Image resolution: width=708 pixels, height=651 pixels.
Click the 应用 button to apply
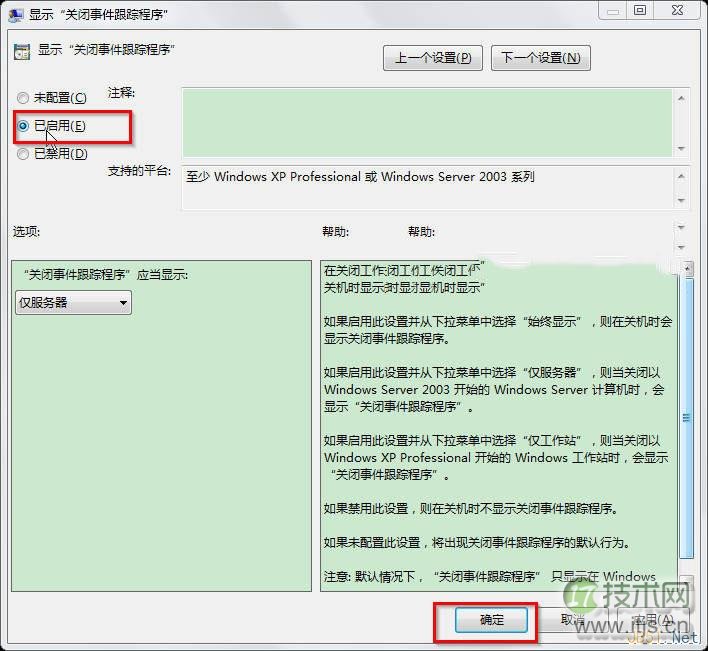(653, 620)
